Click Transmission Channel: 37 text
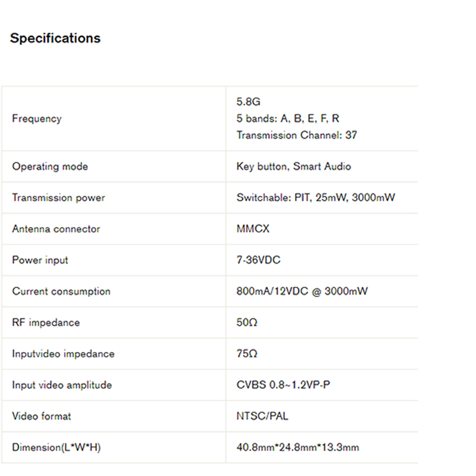Image resolution: width=476 pixels, height=476 pixels. 296,135
